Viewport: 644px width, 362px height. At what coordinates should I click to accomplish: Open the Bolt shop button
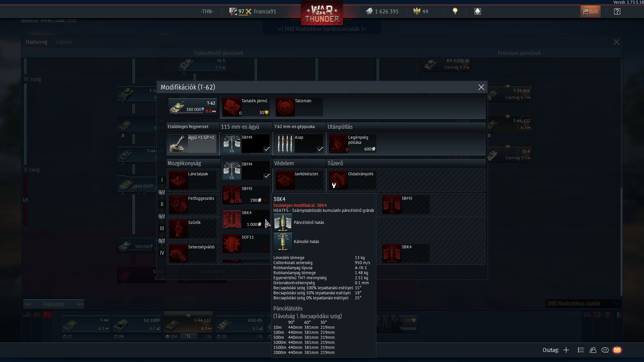[x=590, y=11]
